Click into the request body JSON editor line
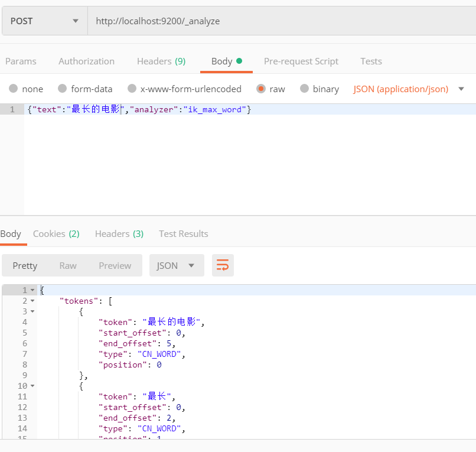Screen dimensions: 476x452 pos(250,109)
